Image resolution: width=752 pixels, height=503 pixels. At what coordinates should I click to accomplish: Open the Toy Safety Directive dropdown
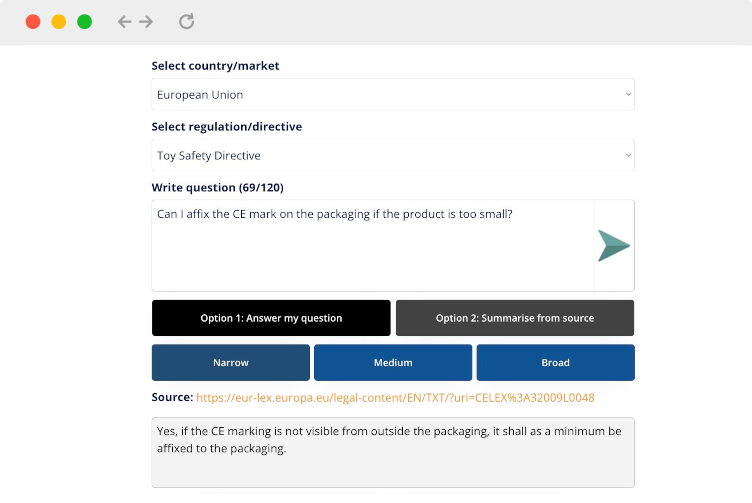click(393, 155)
